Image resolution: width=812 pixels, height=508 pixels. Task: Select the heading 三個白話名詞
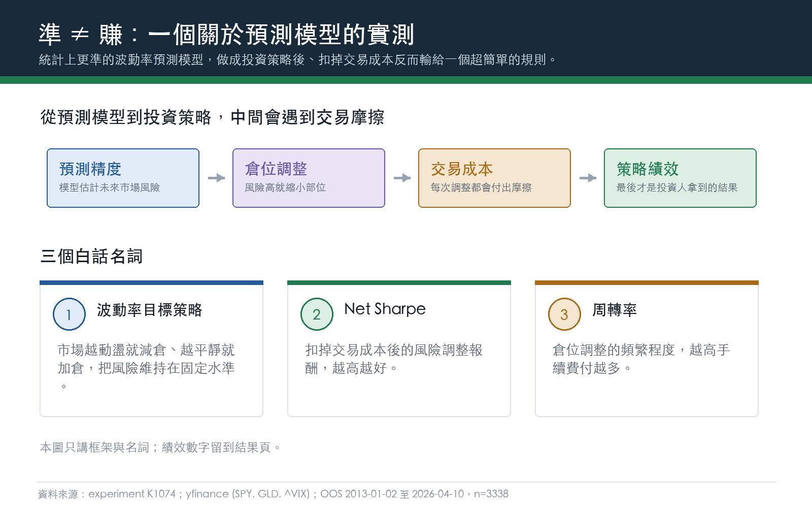click(x=91, y=256)
